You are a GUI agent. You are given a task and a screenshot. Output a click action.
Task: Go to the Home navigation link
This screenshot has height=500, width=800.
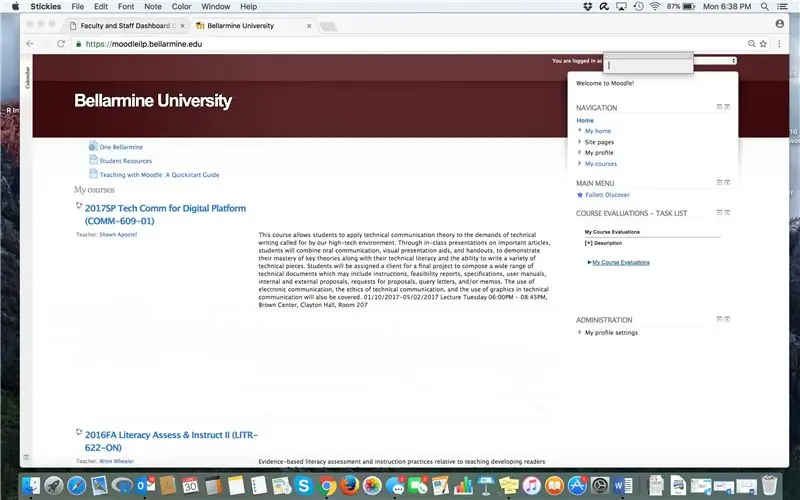click(x=585, y=120)
